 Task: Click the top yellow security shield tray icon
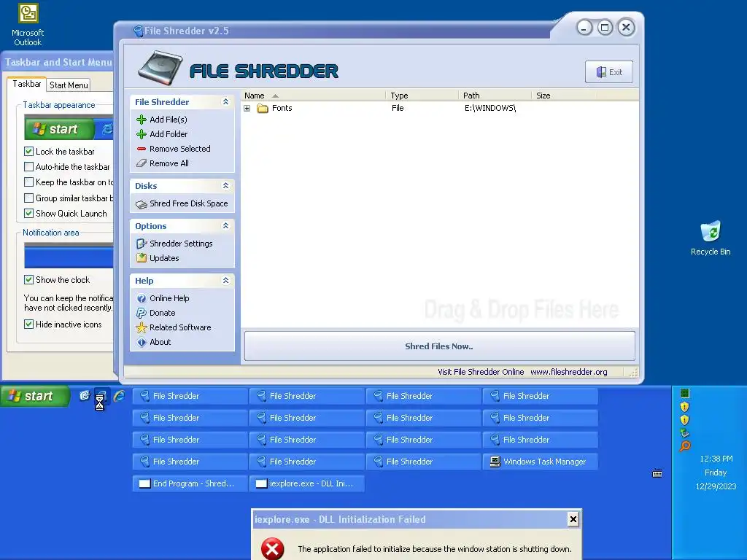[684, 407]
